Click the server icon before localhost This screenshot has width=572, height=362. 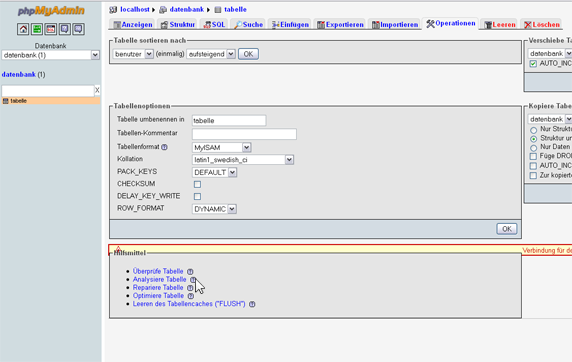(x=113, y=10)
